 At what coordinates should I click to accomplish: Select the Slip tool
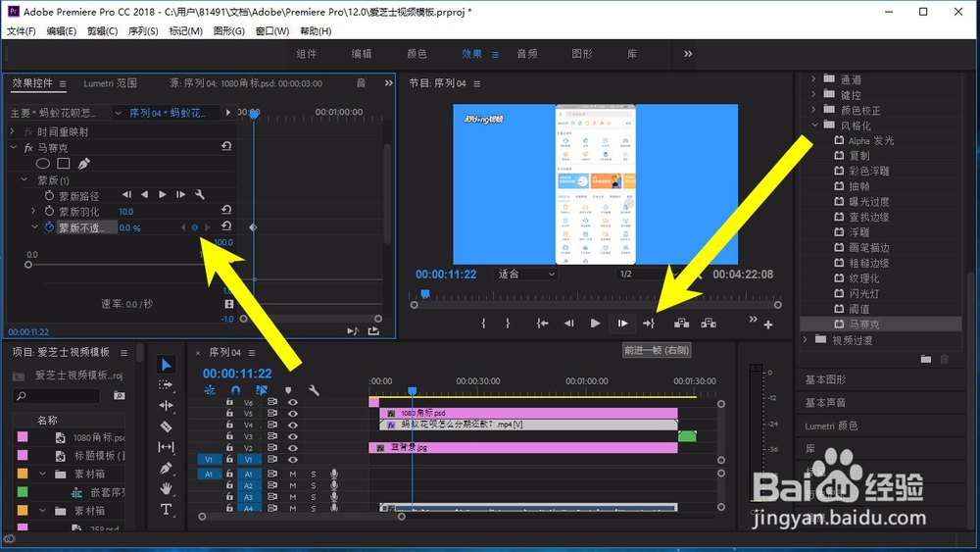(x=166, y=447)
